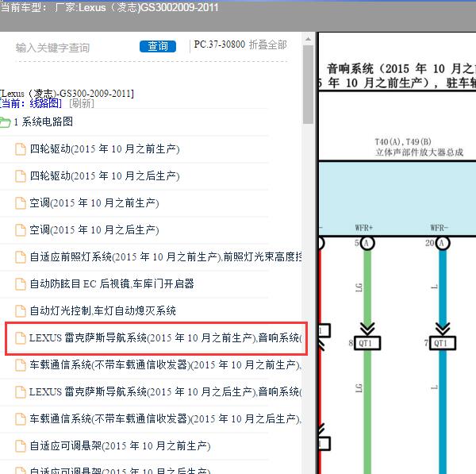Click the list panel scrollbar thumb

tap(308, 84)
